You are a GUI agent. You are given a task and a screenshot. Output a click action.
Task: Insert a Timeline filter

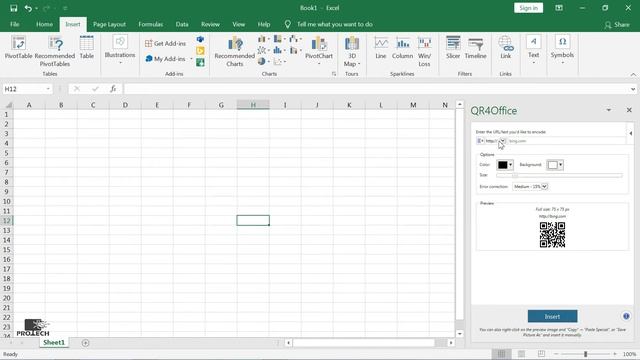[476, 48]
